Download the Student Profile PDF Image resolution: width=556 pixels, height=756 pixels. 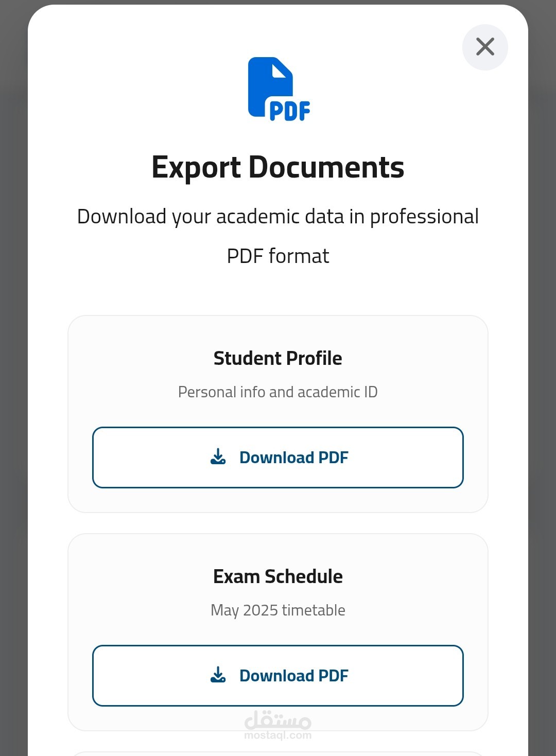(x=278, y=458)
